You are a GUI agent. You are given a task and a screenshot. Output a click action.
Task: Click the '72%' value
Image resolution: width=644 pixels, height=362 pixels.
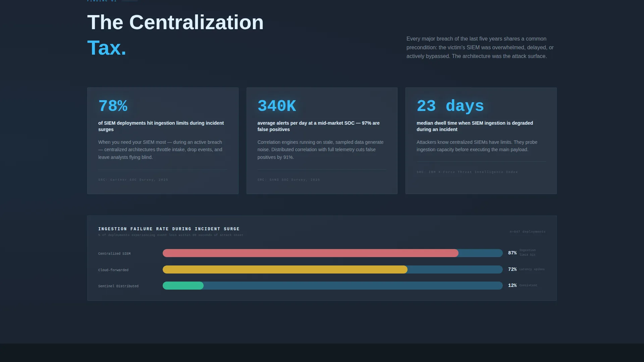(x=512, y=269)
